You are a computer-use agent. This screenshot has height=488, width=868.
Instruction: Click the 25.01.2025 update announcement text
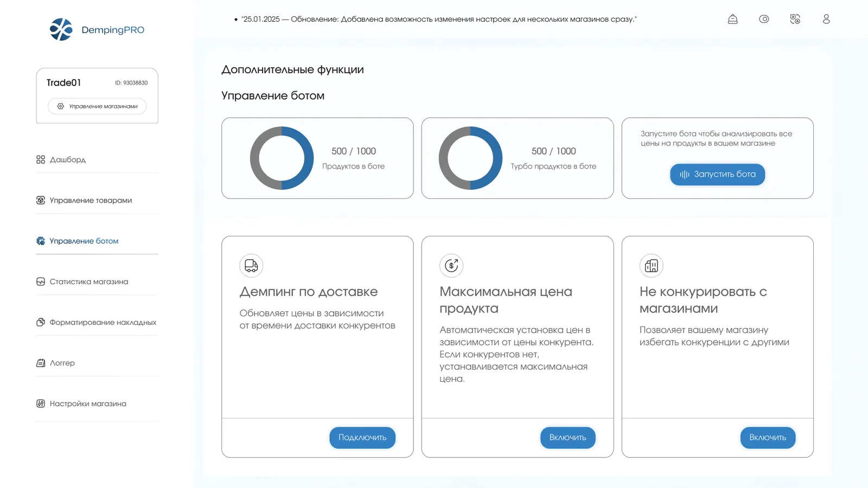click(x=438, y=19)
